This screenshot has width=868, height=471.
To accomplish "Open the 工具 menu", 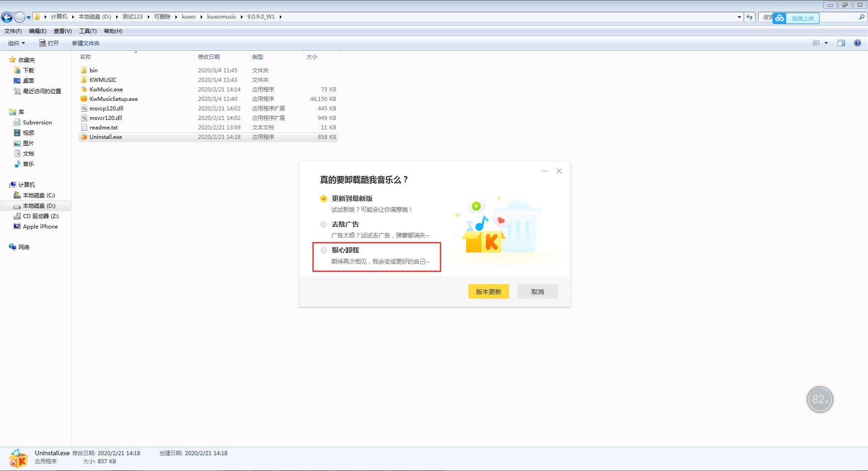I will click(x=88, y=31).
